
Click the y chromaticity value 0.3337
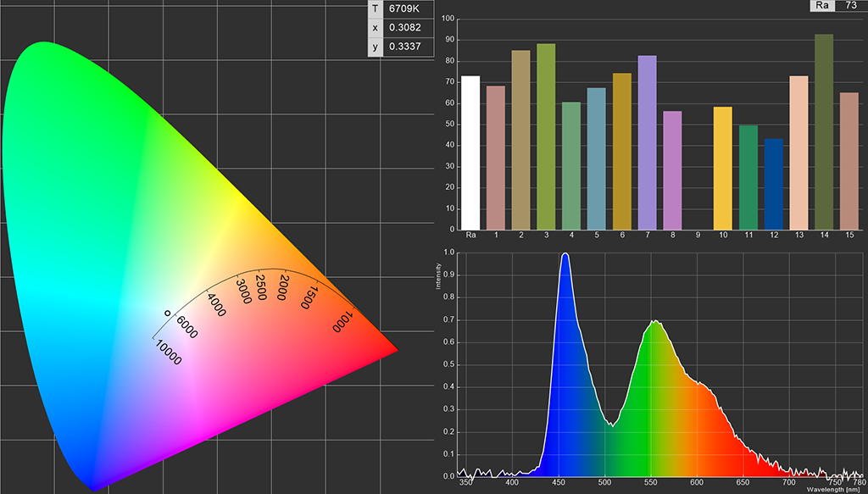pos(404,47)
